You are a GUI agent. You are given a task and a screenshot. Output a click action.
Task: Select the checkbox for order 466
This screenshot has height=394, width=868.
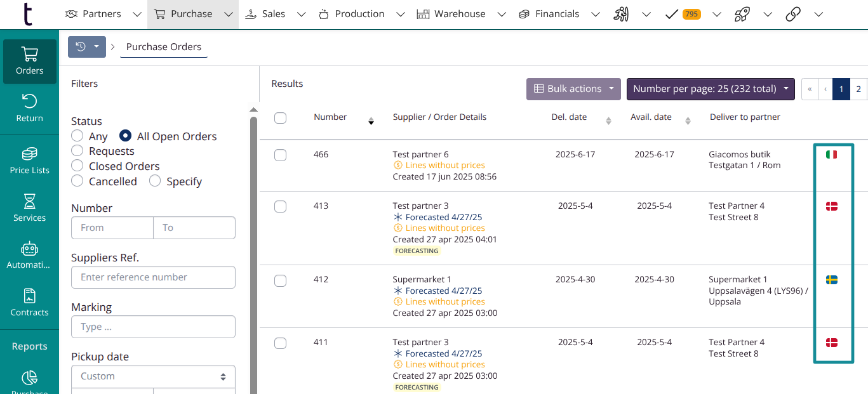(280, 155)
